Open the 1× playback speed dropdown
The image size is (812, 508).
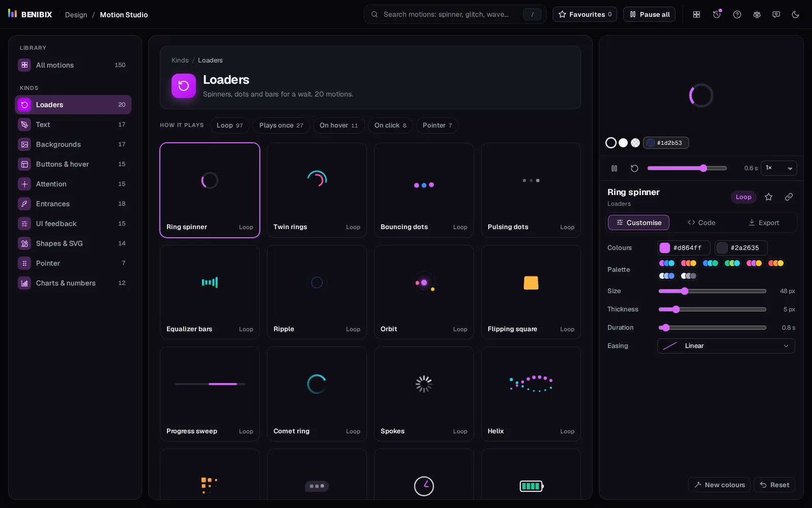tap(779, 168)
